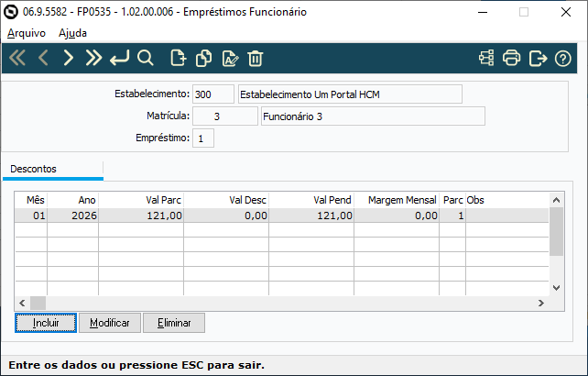
Task: Minimize the Empréstimos Funcionário window
Action: point(483,13)
